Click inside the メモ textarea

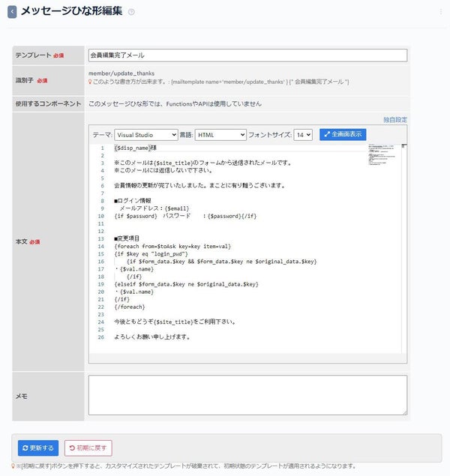click(247, 395)
